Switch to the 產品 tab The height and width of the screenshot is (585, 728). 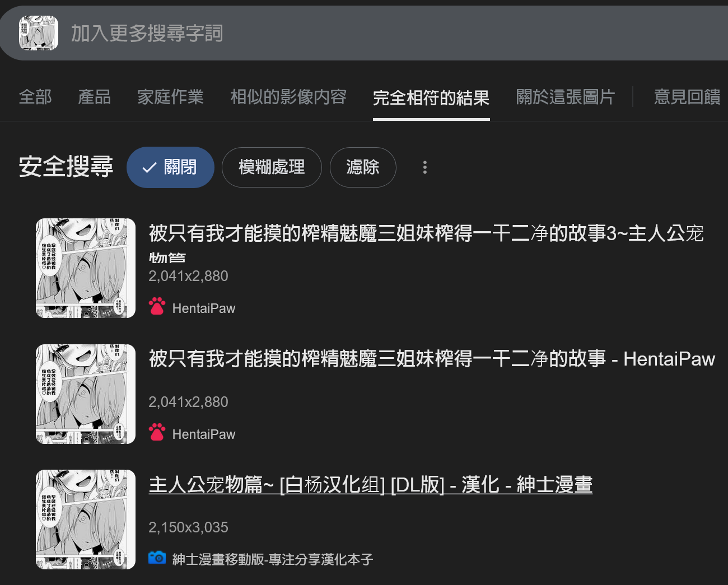(x=95, y=97)
